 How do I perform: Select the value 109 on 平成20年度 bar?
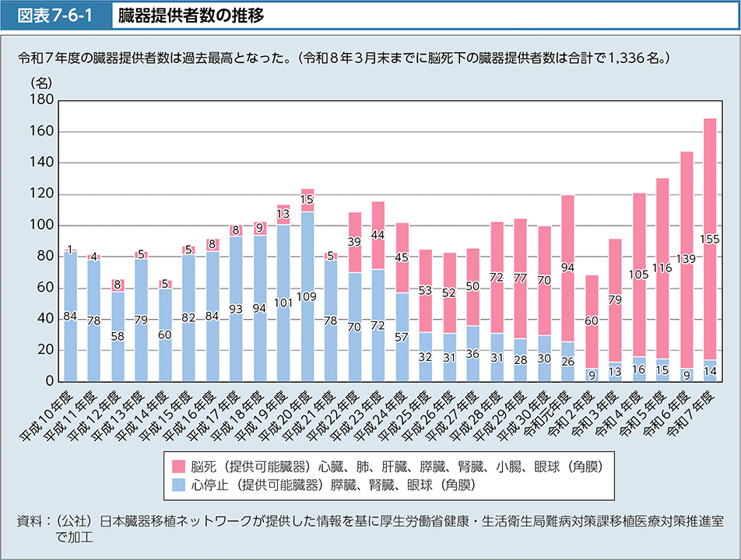pyautogui.click(x=307, y=296)
